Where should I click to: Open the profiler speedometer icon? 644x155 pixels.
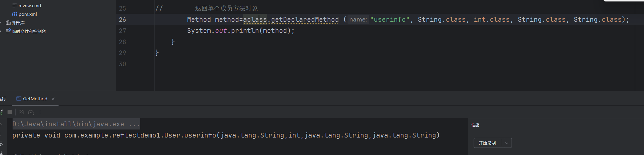click(31, 112)
